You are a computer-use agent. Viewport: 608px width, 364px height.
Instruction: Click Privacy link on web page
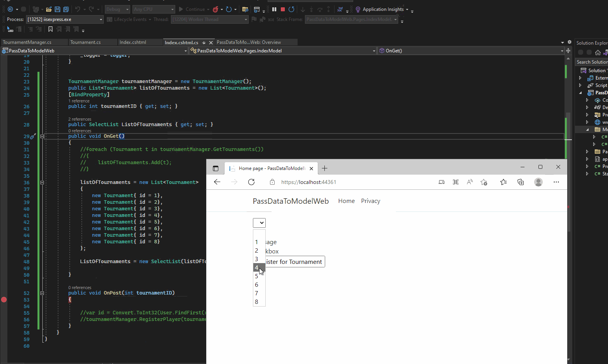pos(371,201)
